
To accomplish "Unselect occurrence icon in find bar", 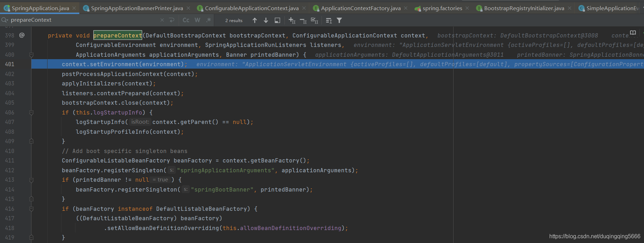I will [x=303, y=21].
